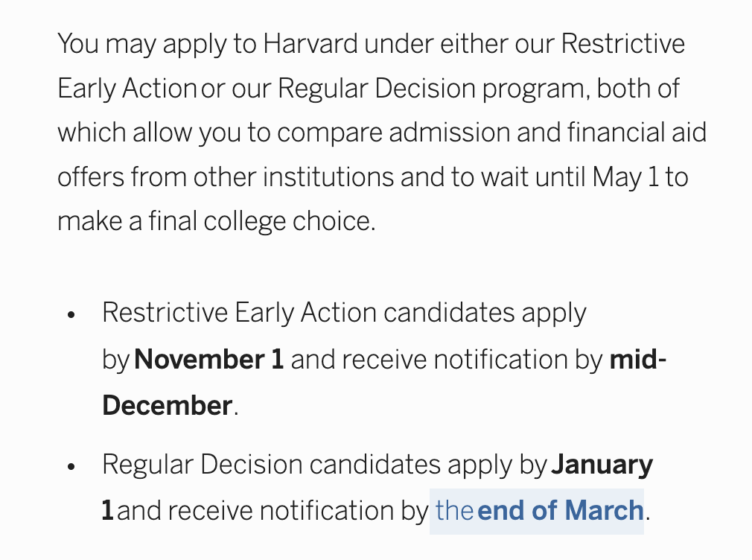The width and height of the screenshot is (752, 560).
Task: Click the second bullet point marker
Action: [x=71, y=467]
